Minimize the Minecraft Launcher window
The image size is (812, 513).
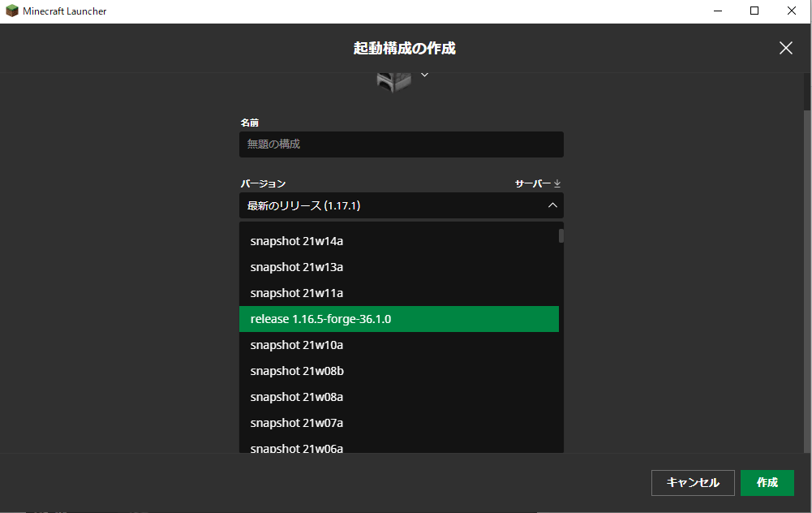point(718,11)
